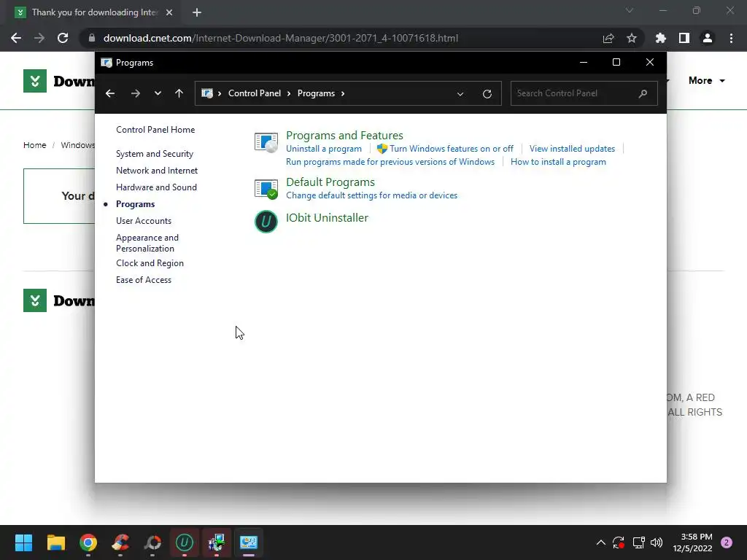Refresh the Control Panel address bar
747x560 pixels.
point(487,94)
